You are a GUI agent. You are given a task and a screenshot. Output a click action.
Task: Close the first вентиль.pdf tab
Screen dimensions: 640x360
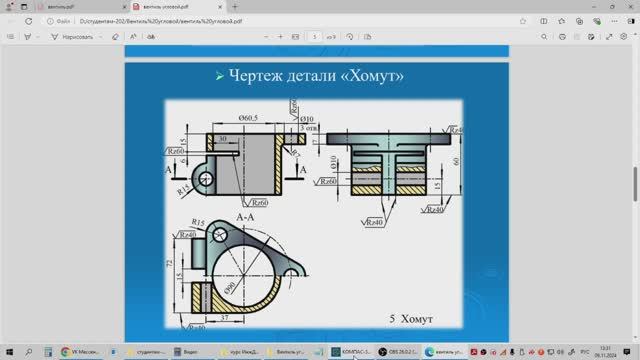[124, 7]
